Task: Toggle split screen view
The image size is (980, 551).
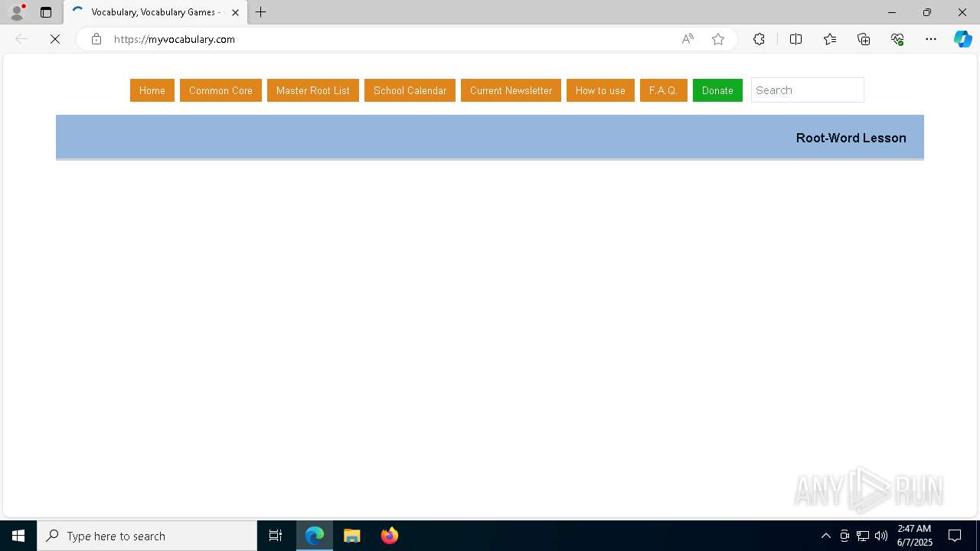Action: (x=795, y=39)
